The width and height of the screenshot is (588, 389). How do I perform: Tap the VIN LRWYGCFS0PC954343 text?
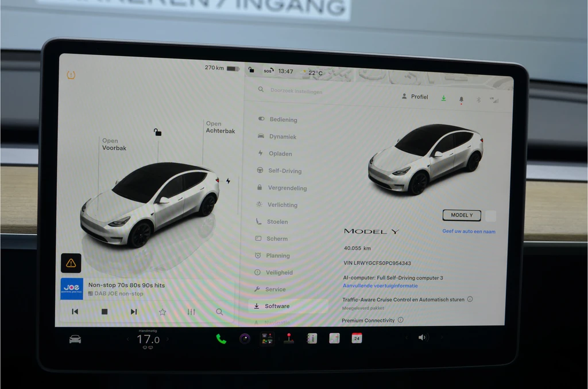[x=377, y=263]
